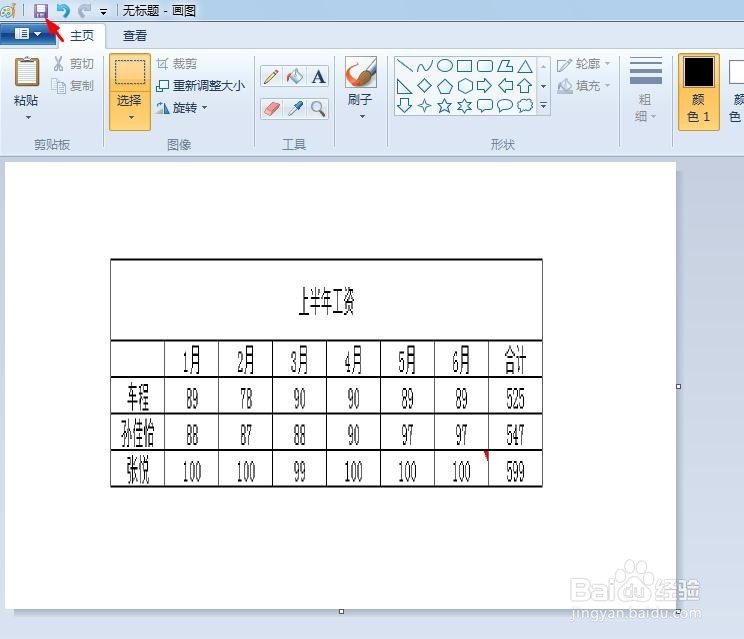
Task: Choose the Six-point star shape
Action: pyautogui.click(x=465, y=105)
